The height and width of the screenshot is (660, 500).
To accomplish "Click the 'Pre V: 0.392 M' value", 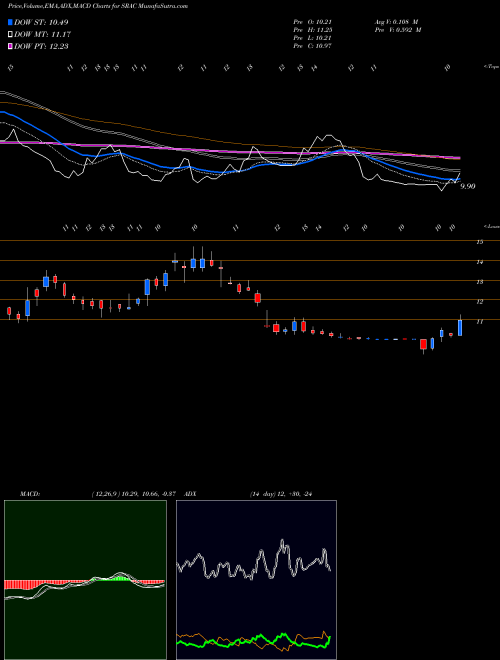I will (x=398, y=30).
